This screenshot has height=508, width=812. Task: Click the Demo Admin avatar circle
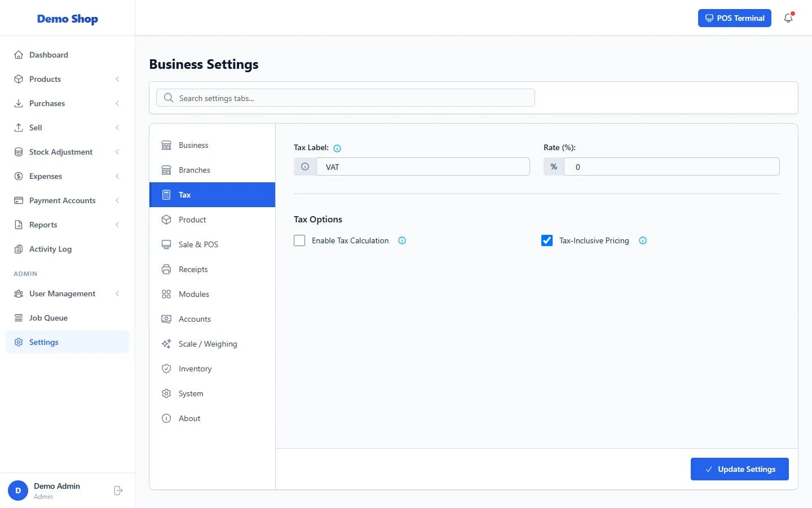coord(18,491)
